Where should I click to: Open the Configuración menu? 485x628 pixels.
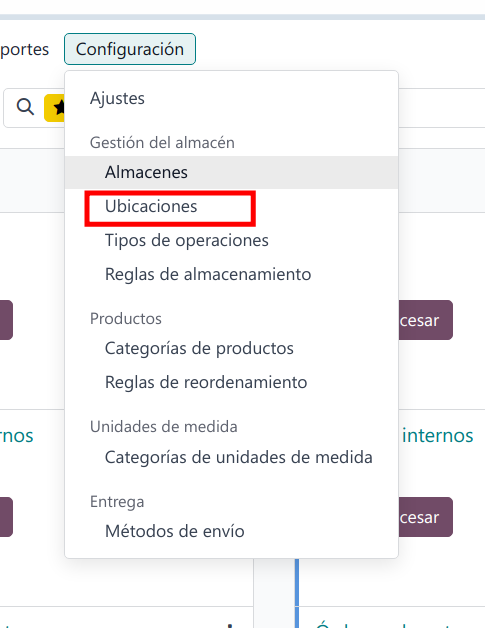130,49
